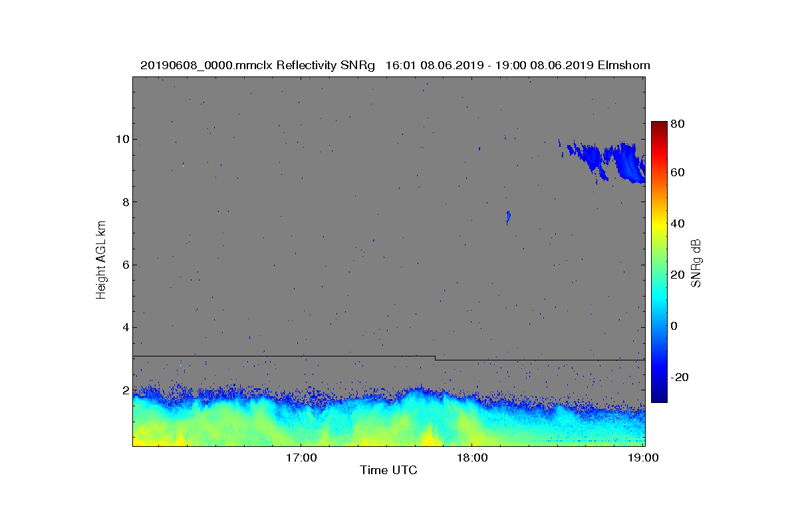Click the 8 km height tick label

125,202
